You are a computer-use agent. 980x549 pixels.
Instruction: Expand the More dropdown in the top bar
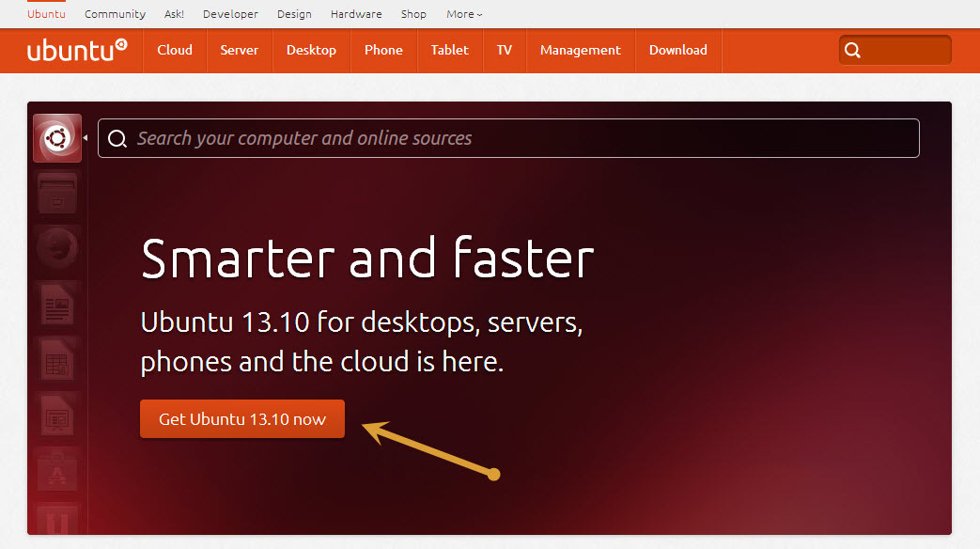point(464,14)
